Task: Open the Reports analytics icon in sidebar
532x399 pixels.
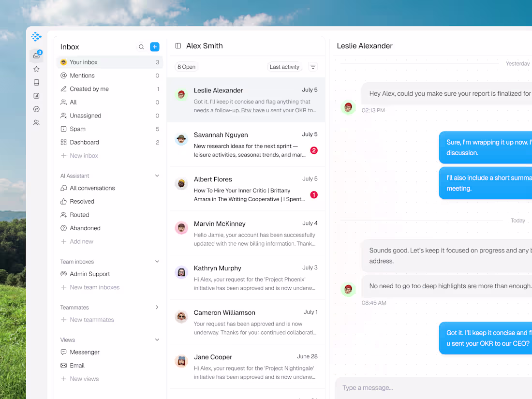Action: pos(36,96)
